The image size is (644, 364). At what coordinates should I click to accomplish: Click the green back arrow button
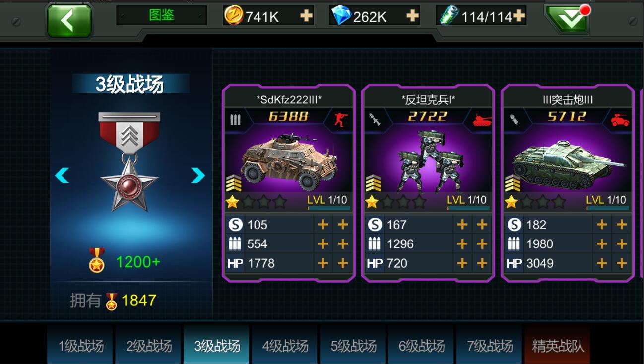click(x=69, y=20)
